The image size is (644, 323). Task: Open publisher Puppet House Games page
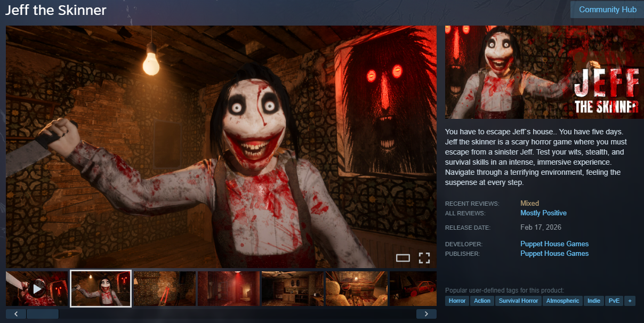[554, 253]
